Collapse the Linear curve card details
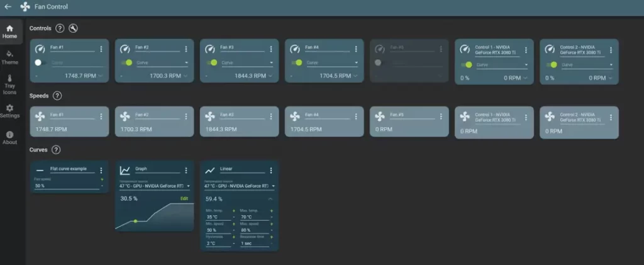 [x=270, y=199]
